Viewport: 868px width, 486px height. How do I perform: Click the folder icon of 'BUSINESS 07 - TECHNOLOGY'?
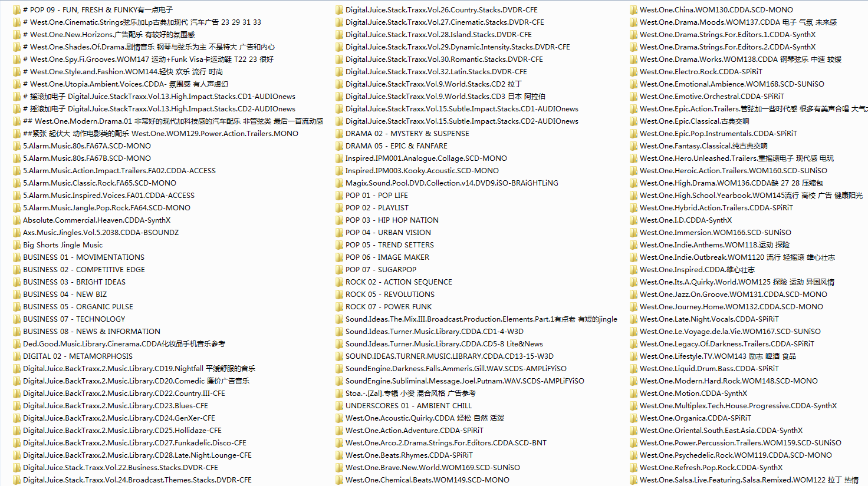(17, 319)
